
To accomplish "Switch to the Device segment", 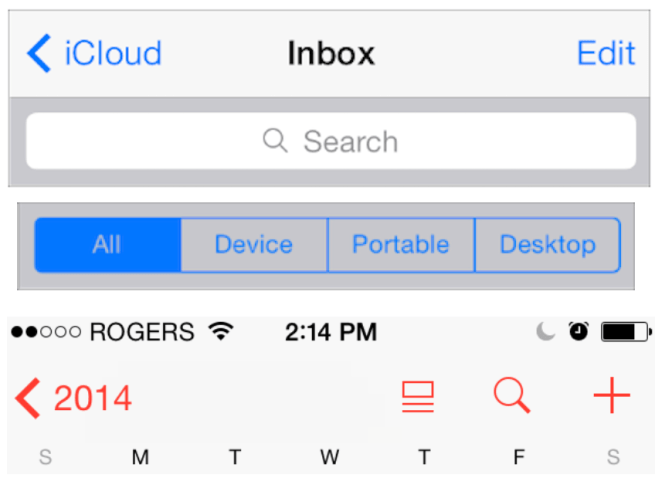I will click(254, 245).
